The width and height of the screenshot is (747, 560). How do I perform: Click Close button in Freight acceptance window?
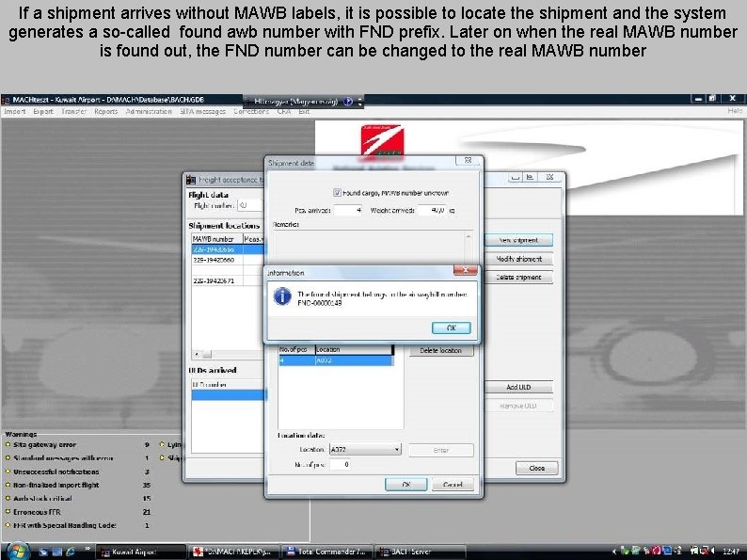point(536,468)
